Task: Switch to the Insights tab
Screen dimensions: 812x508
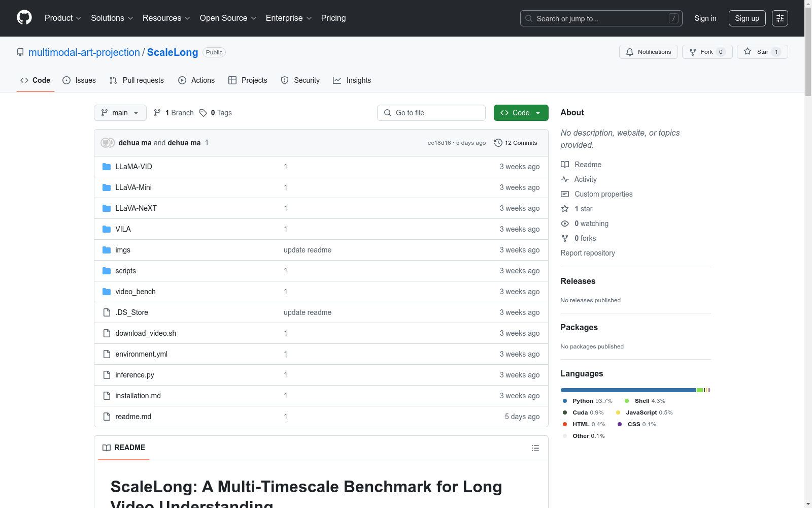Action: (352, 80)
